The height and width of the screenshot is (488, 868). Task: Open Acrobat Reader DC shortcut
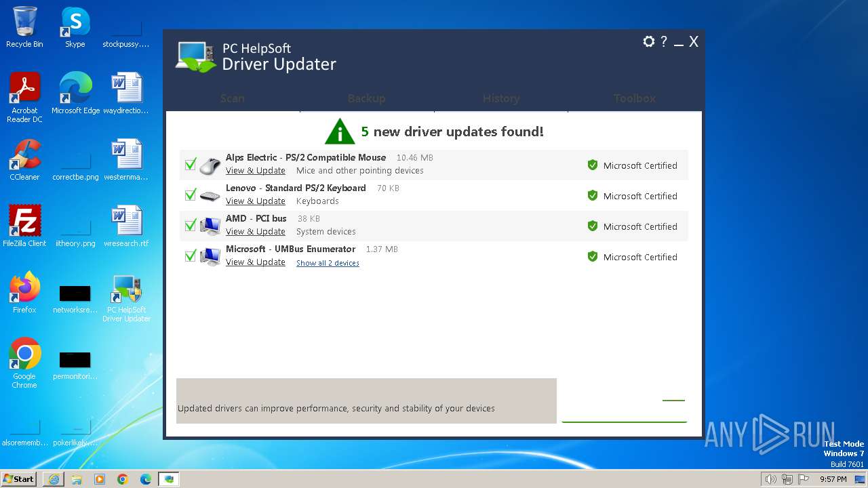pyautogui.click(x=24, y=98)
